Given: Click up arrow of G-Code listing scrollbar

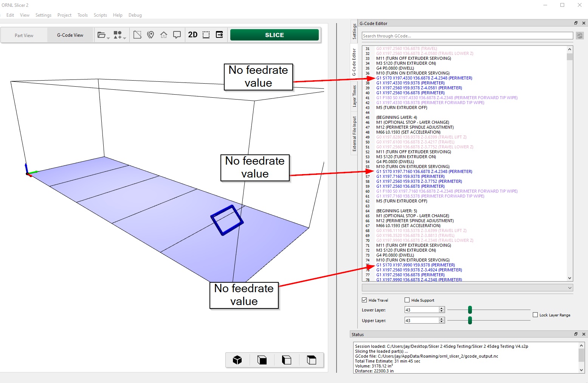Looking at the screenshot, I should (569, 49).
